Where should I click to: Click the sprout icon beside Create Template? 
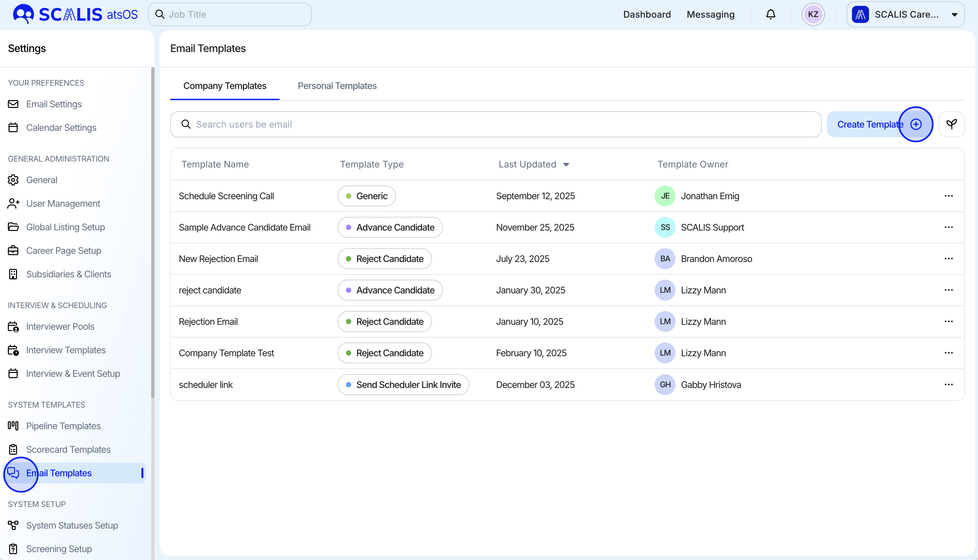pos(951,124)
